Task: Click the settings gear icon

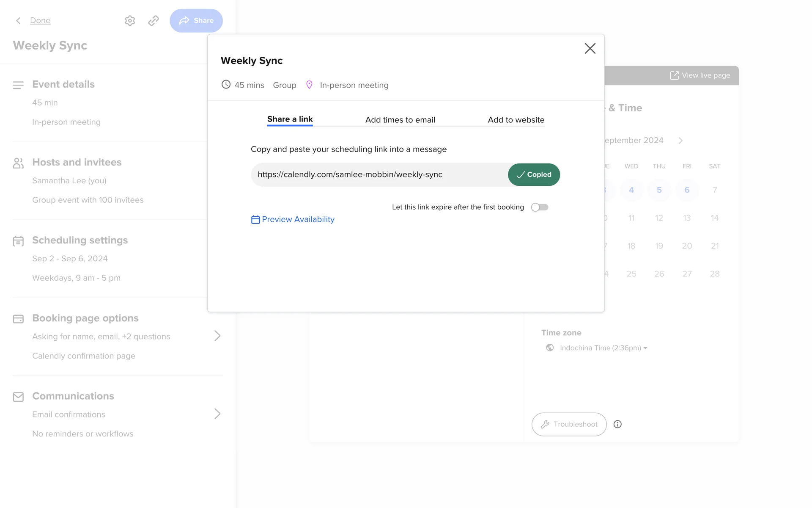Action: point(130,20)
